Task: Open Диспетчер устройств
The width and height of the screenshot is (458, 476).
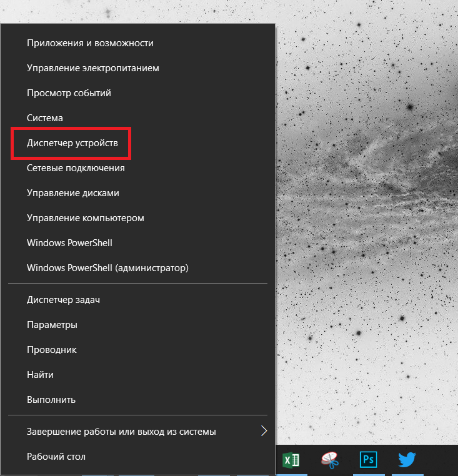Action: [x=137, y=143]
